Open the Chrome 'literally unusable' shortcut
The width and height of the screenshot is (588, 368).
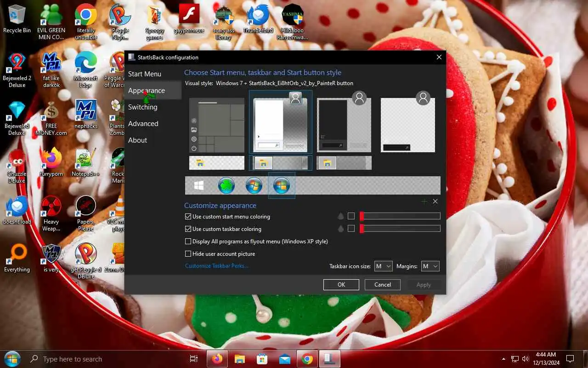[x=86, y=22]
